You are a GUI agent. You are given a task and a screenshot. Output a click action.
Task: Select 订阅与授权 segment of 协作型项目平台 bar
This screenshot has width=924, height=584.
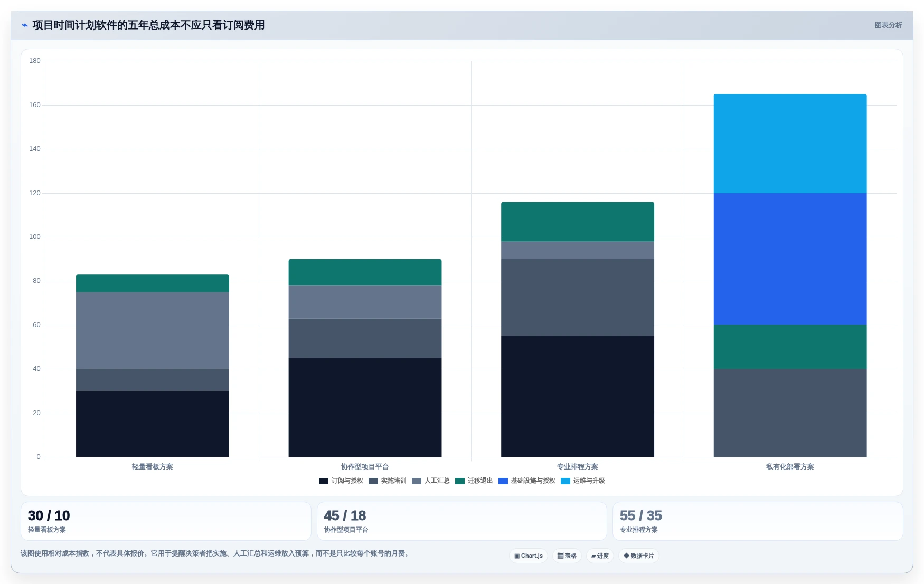[x=365, y=407]
